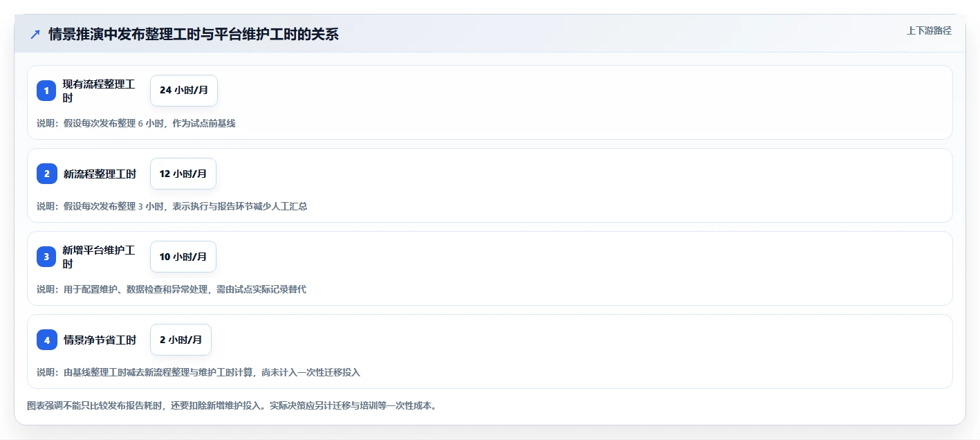Select the 24 小时/月 value chip
This screenshot has height=440, width=980.
[x=184, y=91]
